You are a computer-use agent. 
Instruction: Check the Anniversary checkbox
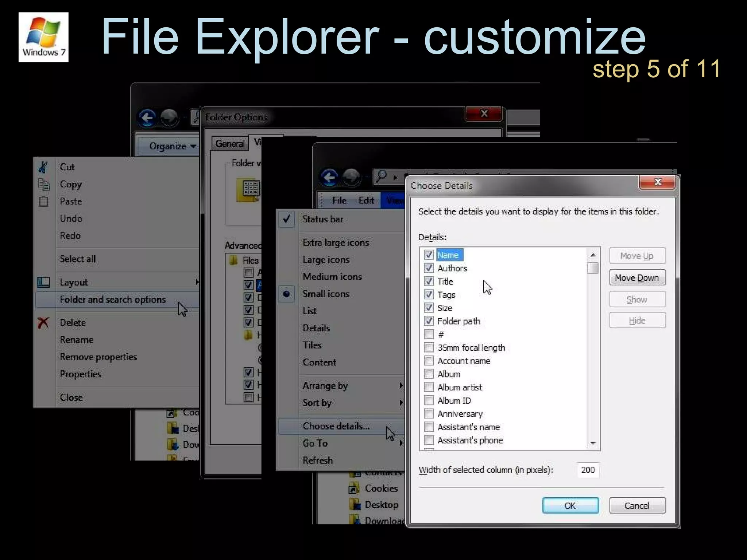tap(429, 414)
